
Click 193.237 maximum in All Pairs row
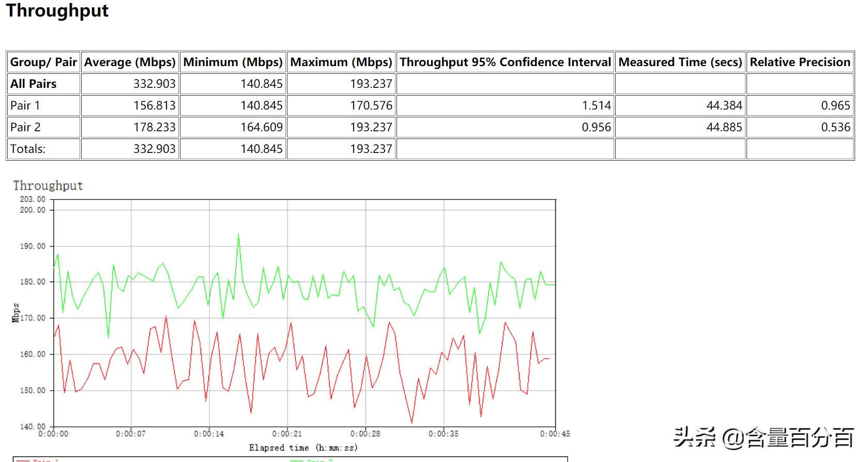click(371, 84)
